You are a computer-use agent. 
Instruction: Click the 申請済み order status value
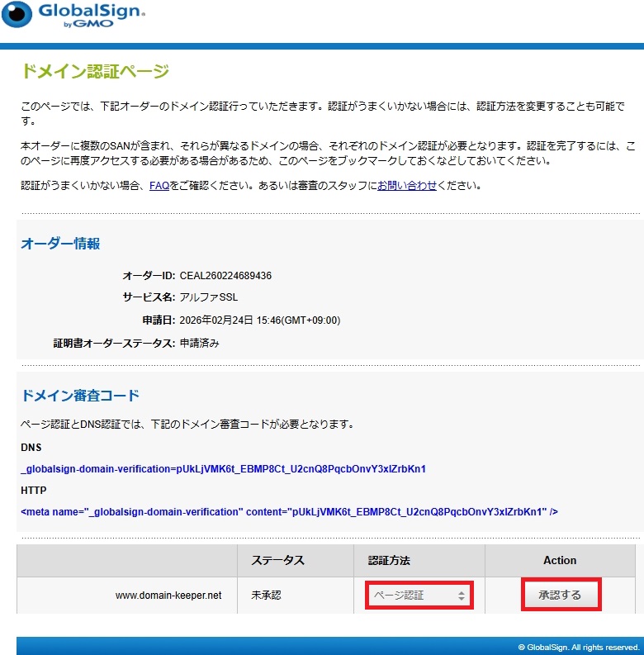pos(199,343)
